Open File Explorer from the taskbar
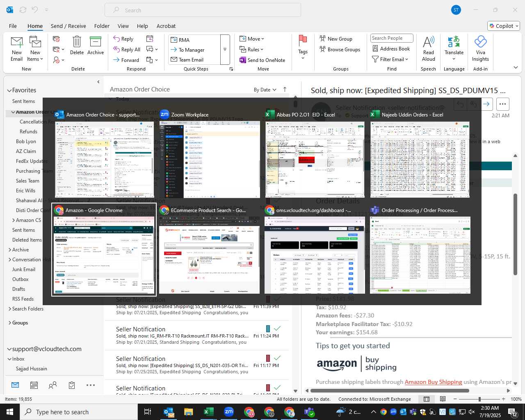The image size is (525, 420). [x=188, y=412]
